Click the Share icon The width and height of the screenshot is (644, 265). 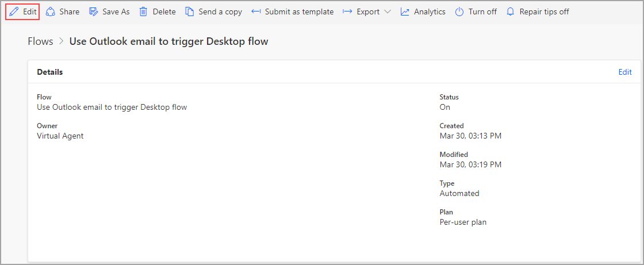point(50,11)
